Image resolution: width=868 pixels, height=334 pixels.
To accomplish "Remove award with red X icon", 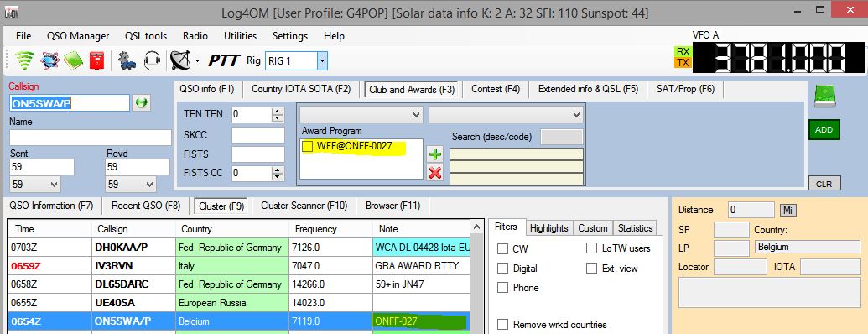I will 435,173.
